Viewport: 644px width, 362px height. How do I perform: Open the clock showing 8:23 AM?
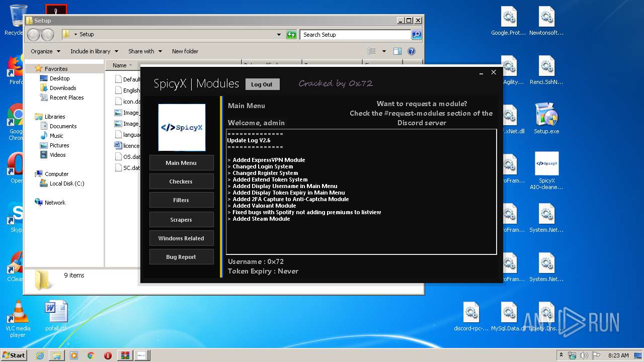coord(618,355)
